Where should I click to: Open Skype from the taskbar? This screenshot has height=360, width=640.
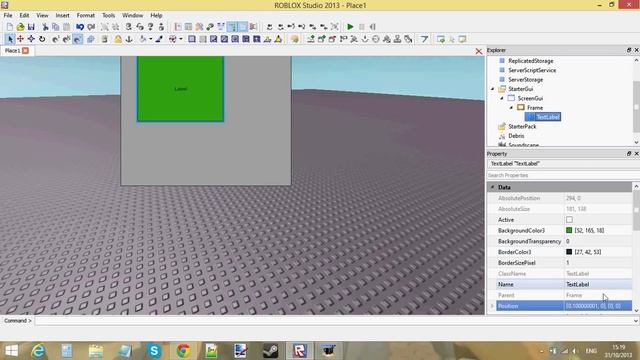coord(154,351)
